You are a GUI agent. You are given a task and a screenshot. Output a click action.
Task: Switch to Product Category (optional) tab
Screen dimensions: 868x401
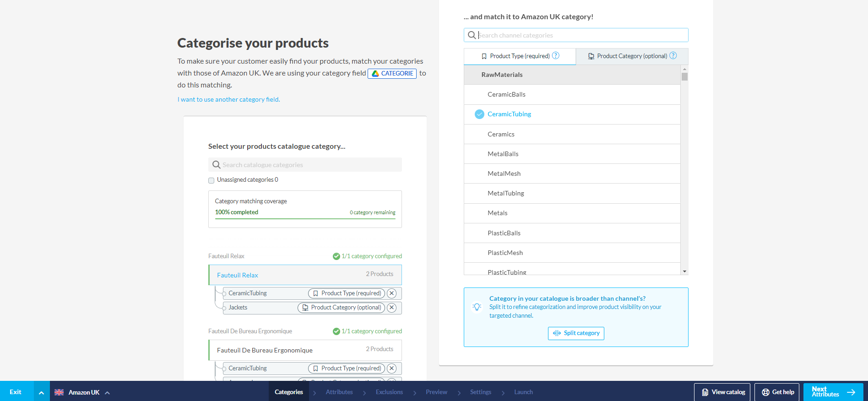(632, 56)
